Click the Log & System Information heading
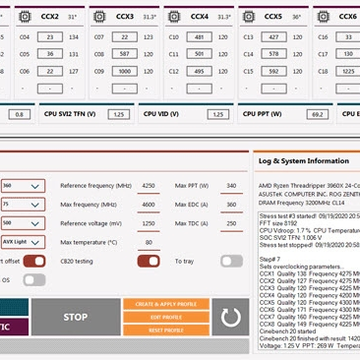The image size is (360, 360). (304, 161)
